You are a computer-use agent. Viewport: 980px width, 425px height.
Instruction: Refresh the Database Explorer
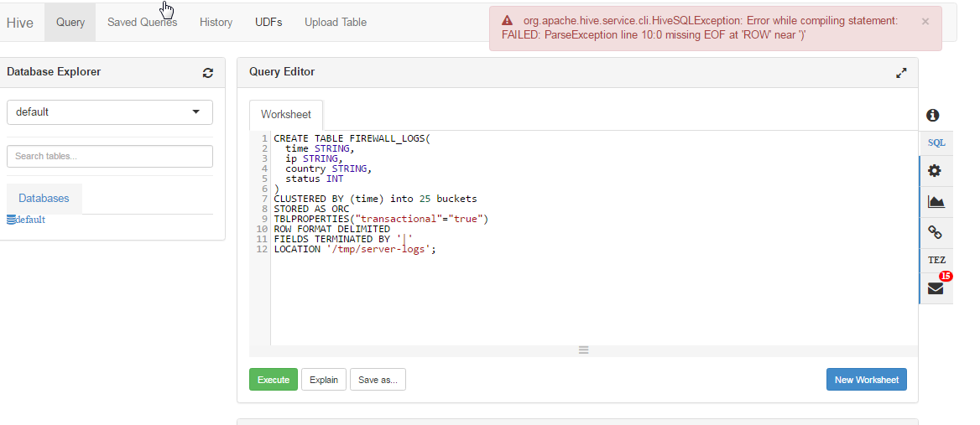tap(208, 73)
